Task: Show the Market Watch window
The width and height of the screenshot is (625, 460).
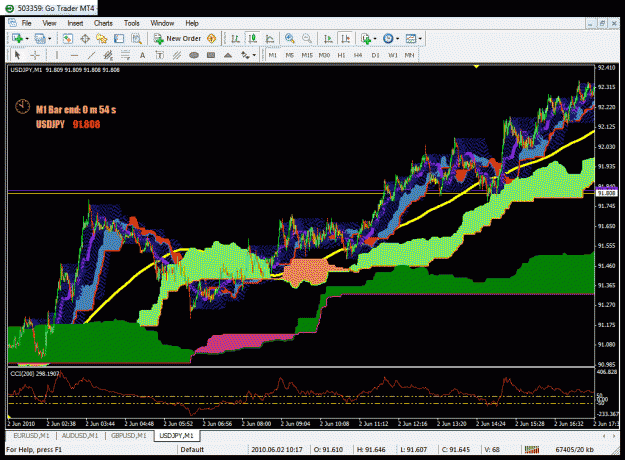Action: tap(67, 38)
